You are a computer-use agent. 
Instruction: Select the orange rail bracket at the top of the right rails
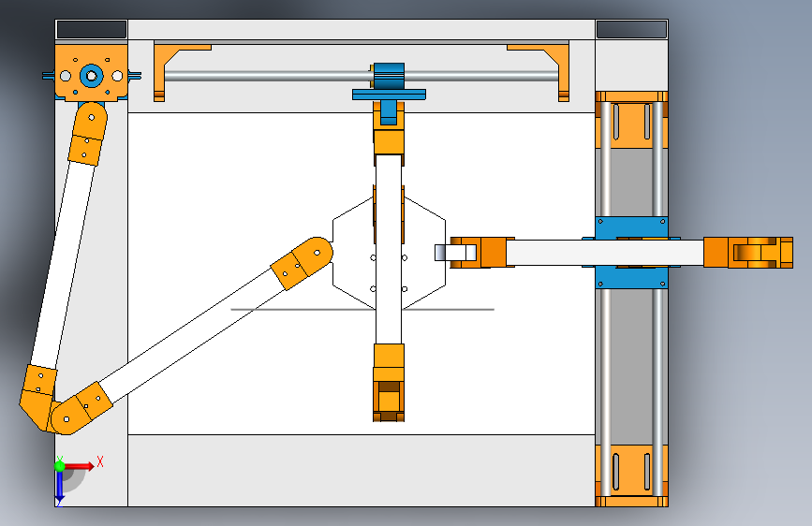pyautogui.click(x=631, y=120)
